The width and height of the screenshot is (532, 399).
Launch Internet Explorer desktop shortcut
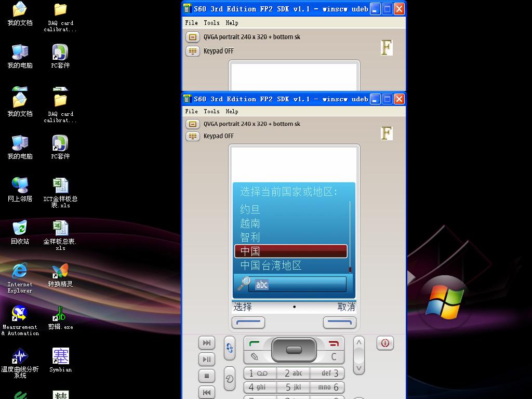(20, 278)
